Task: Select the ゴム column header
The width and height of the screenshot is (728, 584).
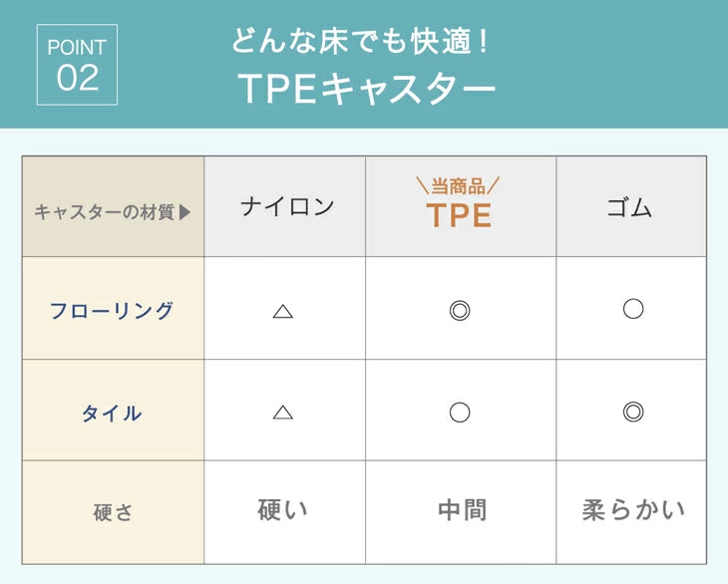Action: tap(629, 207)
